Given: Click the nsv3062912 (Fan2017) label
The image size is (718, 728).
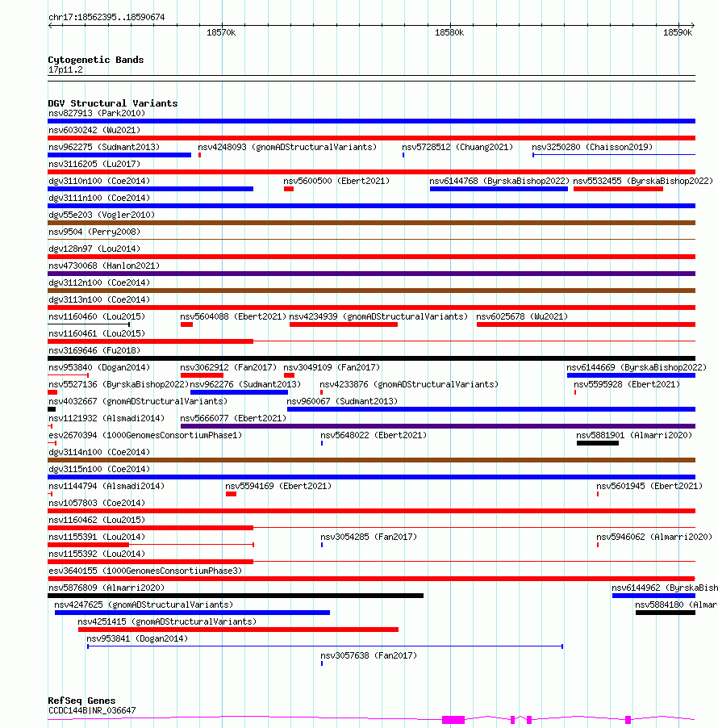Looking at the screenshot, I should pyautogui.click(x=228, y=367).
